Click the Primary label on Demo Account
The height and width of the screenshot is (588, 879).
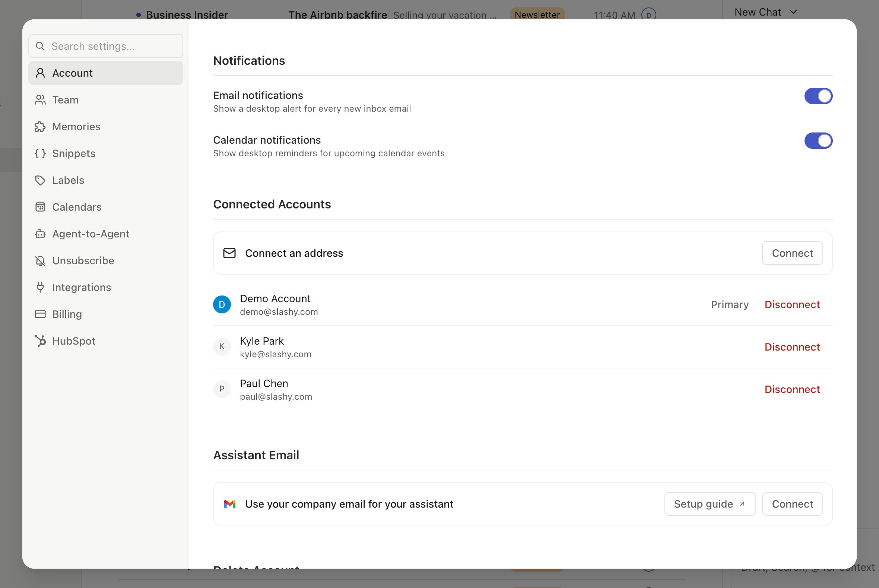pos(730,304)
